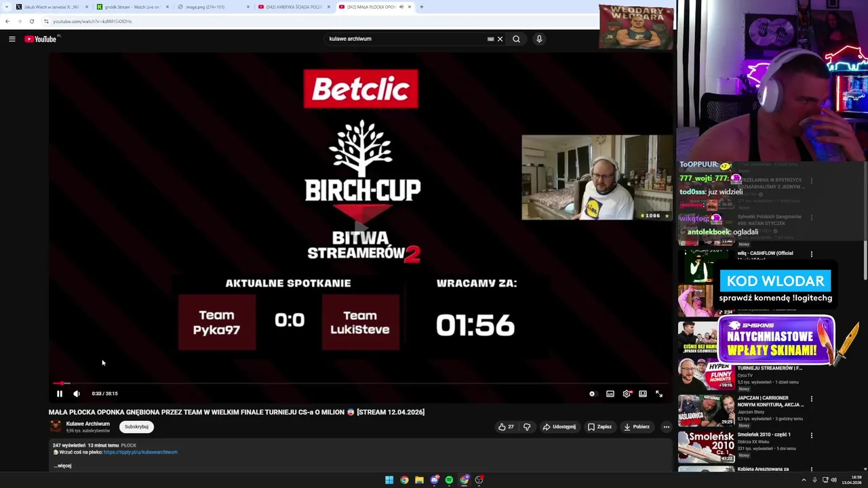Screen dimensions: 868x488
Task: Reload the current page
Action: [32, 21]
